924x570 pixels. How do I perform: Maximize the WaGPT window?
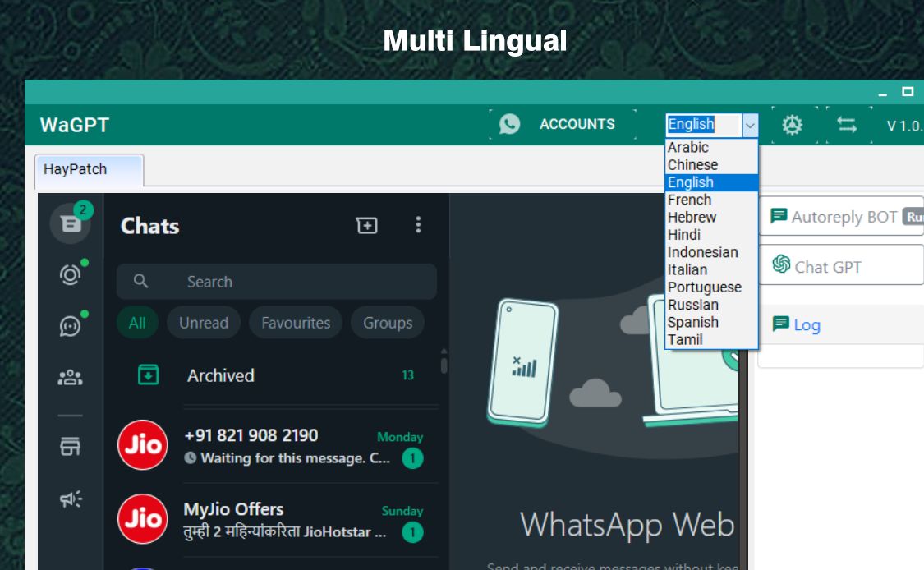[908, 91]
